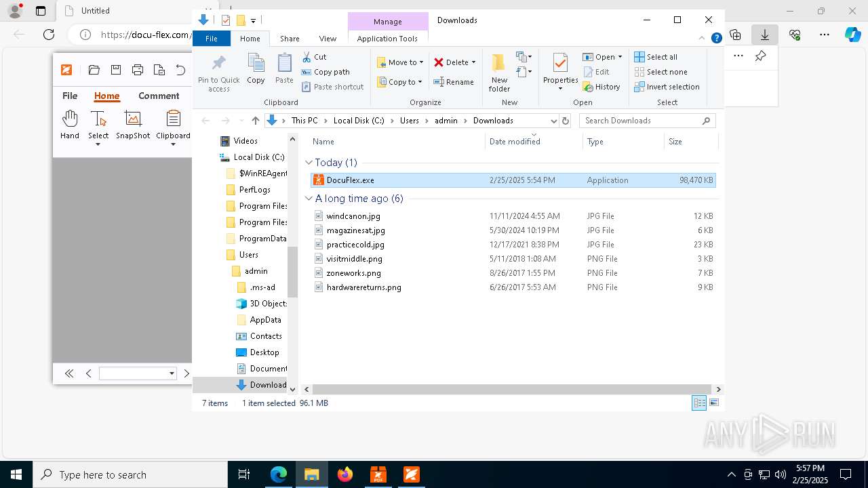Click Open folder icon in DocuFlex toolbar
The width and height of the screenshot is (868, 488).
point(94,70)
